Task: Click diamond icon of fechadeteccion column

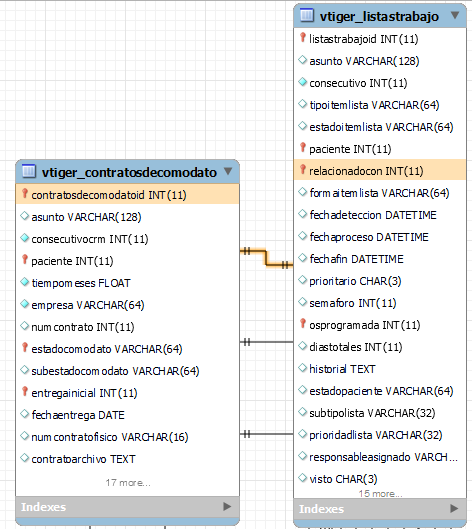Action: pos(303,214)
